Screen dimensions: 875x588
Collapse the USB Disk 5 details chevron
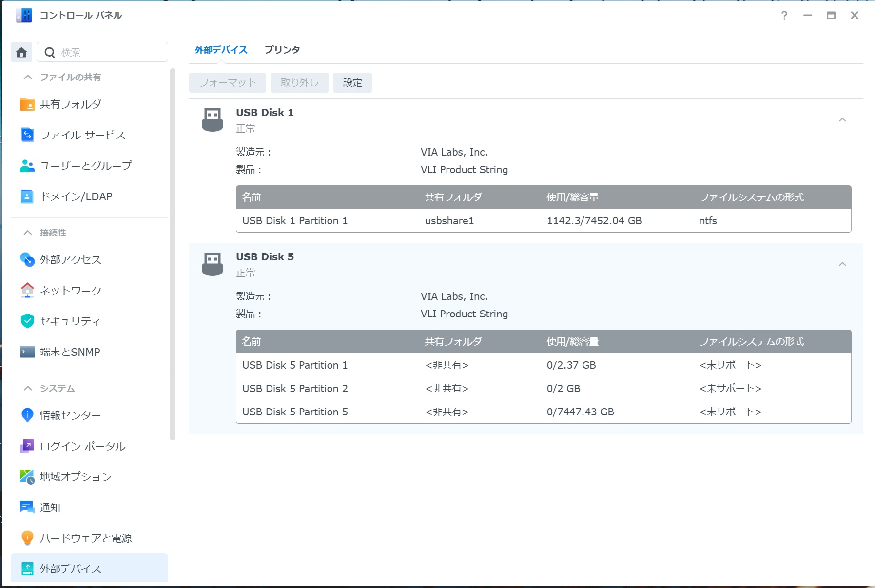(842, 264)
